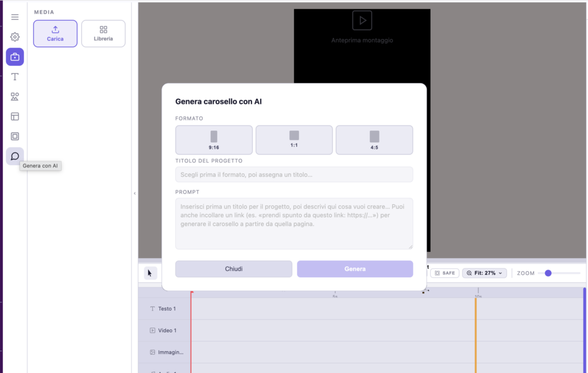
Task: Click the Prompt text area
Action: coord(294,224)
